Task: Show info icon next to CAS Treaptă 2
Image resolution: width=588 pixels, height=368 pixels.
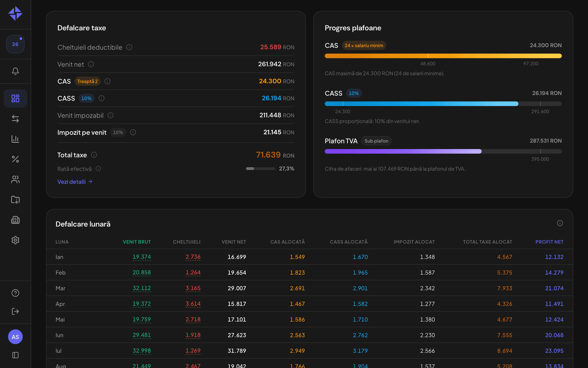Action: 107,81
